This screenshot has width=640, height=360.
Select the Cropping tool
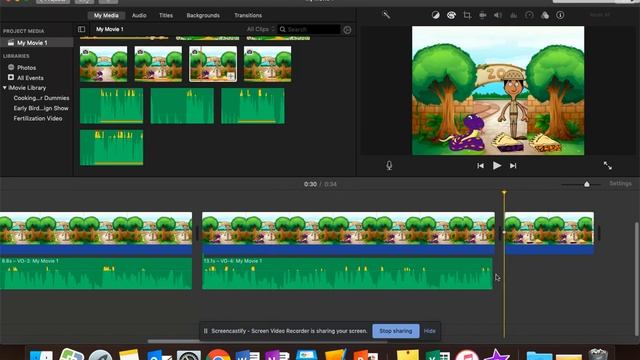[467, 15]
